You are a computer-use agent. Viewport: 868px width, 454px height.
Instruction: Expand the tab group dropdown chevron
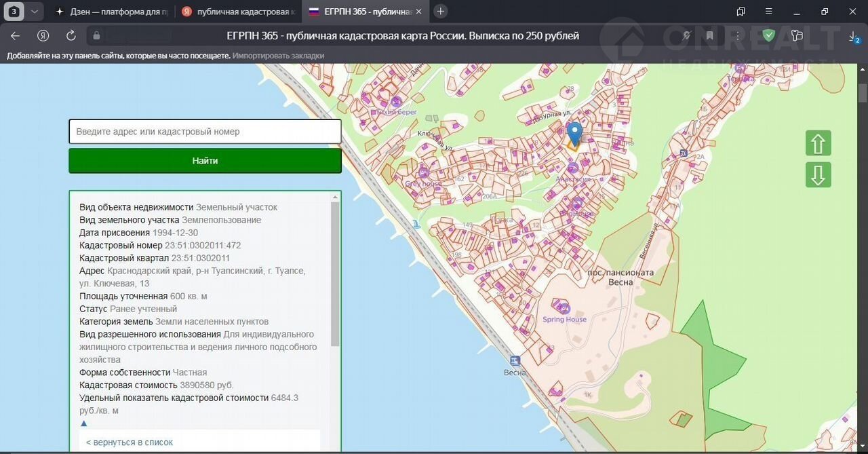[x=35, y=12]
